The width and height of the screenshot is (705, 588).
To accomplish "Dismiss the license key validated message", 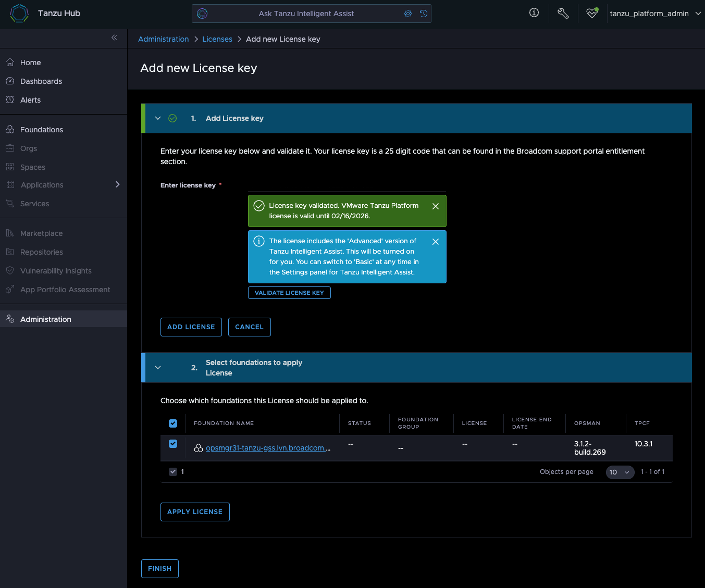I will click(436, 206).
